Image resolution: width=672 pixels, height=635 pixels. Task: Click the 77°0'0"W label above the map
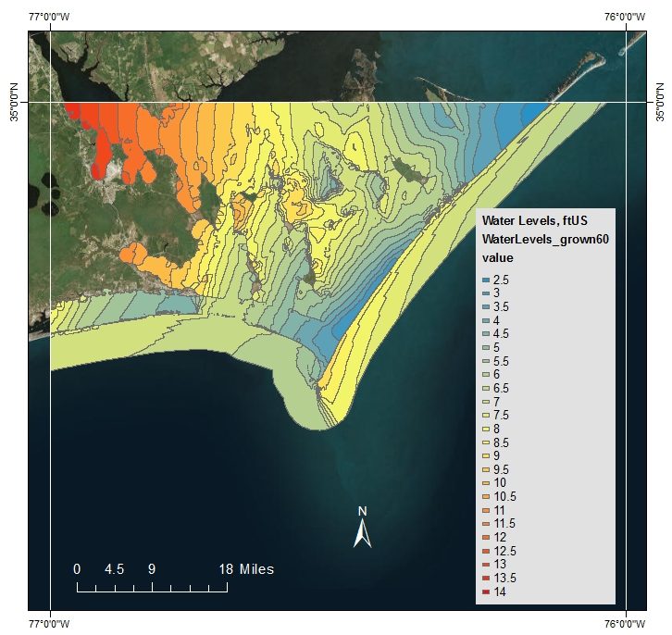coord(50,17)
